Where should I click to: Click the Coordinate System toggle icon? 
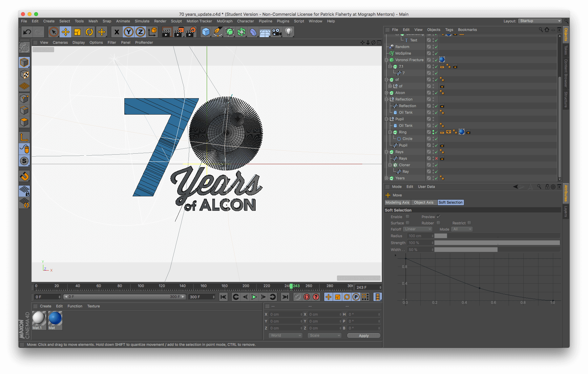[152, 32]
